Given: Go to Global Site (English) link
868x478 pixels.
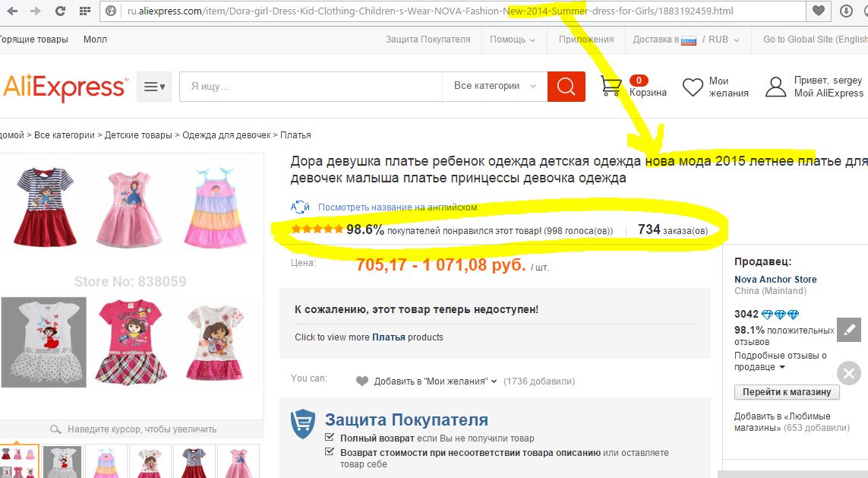Looking at the screenshot, I should (815, 40).
